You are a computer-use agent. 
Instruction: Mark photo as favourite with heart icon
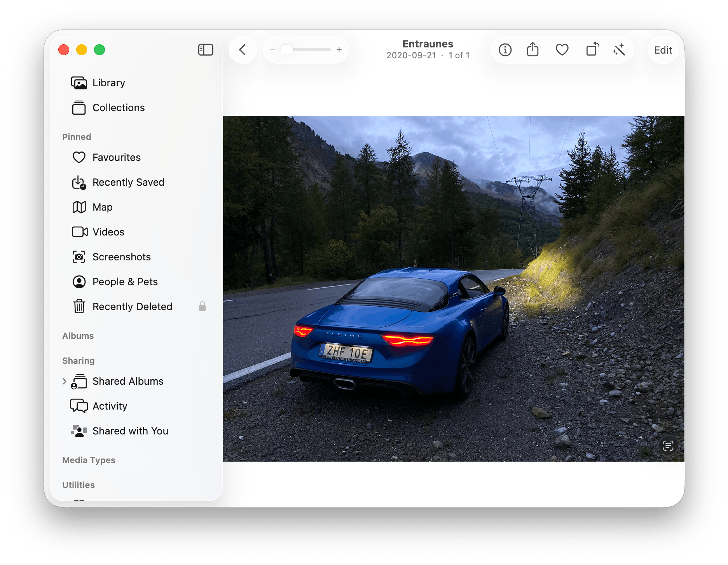[x=562, y=50]
